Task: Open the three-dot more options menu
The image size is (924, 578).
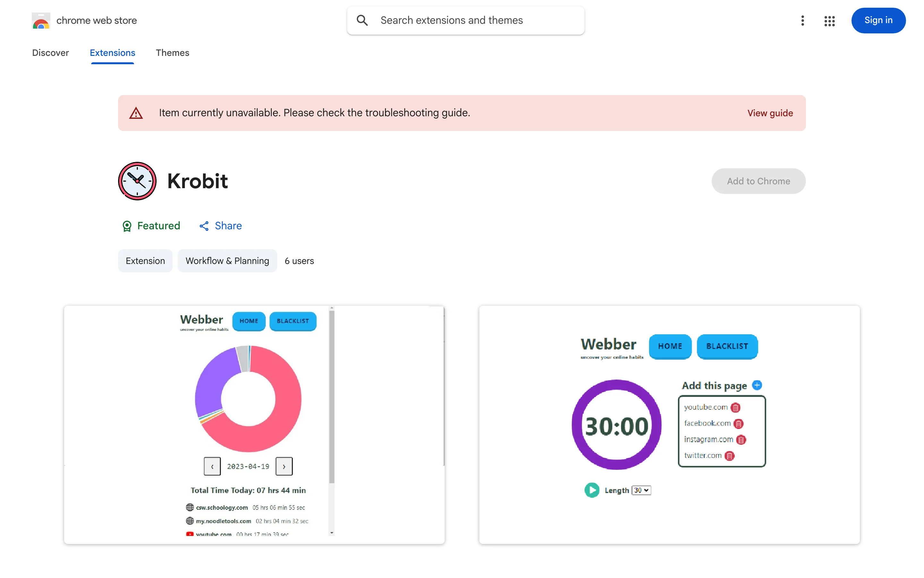Action: 802,21
